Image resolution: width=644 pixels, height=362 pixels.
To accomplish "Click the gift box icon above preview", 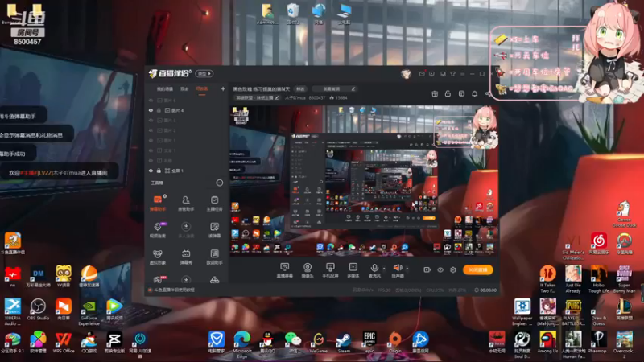I will (435, 94).
